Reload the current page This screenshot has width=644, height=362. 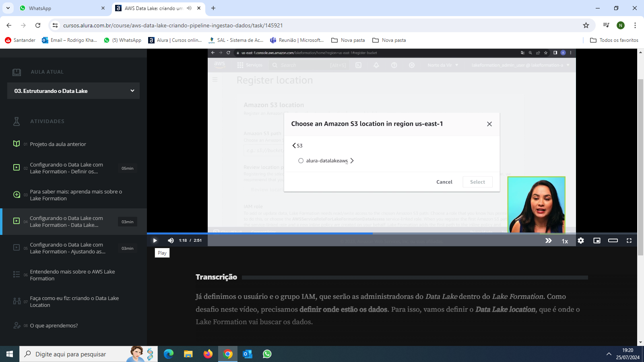[38, 25]
